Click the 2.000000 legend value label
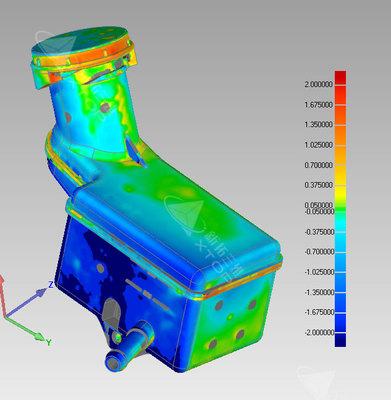The height and width of the screenshot is (400, 391). click(x=318, y=85)
